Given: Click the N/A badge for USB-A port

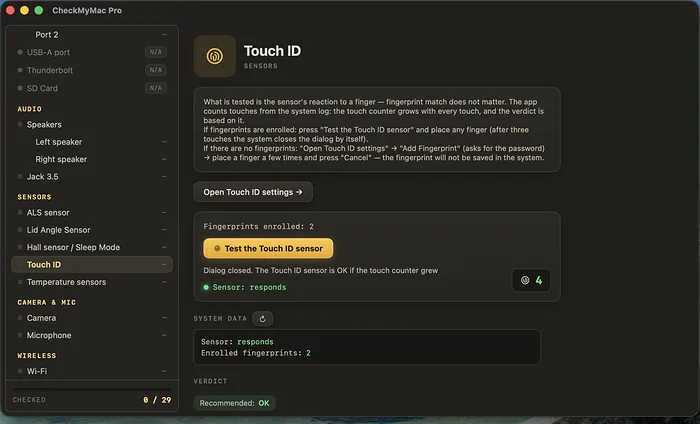Looking at the screenshot, I should [156, 52].
